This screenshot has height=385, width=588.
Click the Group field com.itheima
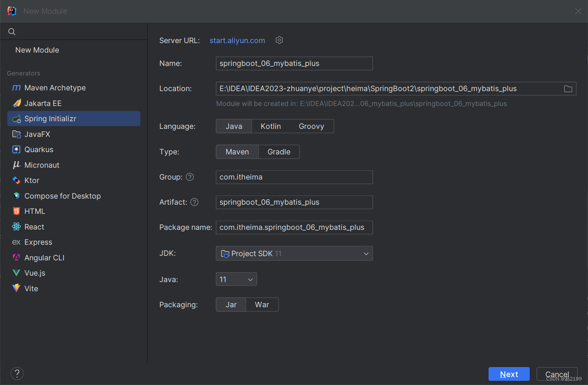pos(294,177)
